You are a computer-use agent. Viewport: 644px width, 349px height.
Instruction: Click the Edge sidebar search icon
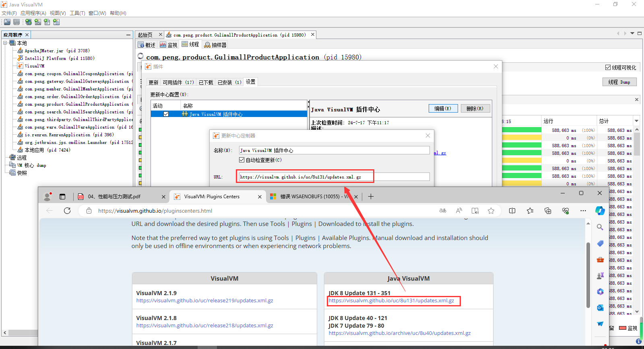click(600, 227)
